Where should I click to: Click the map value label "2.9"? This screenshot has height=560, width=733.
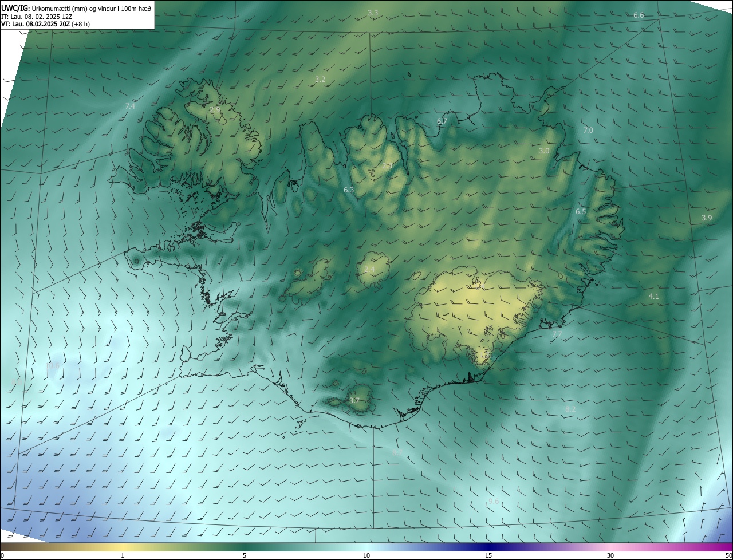pos(215,109)
